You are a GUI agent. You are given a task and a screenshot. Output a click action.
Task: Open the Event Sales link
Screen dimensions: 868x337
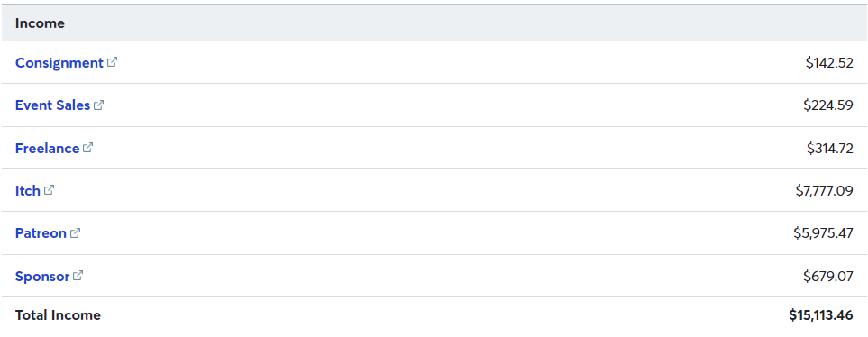(52, 105)
